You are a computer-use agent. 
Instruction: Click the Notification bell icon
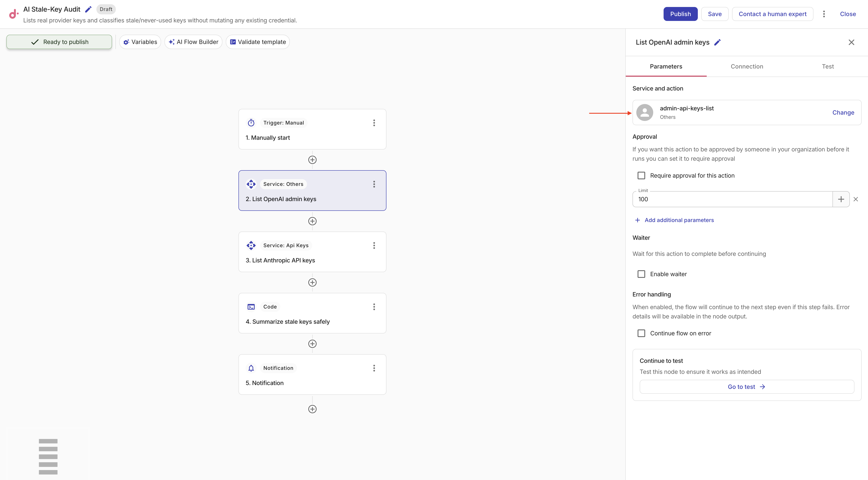pyautogui.click(x=251, y=368)
